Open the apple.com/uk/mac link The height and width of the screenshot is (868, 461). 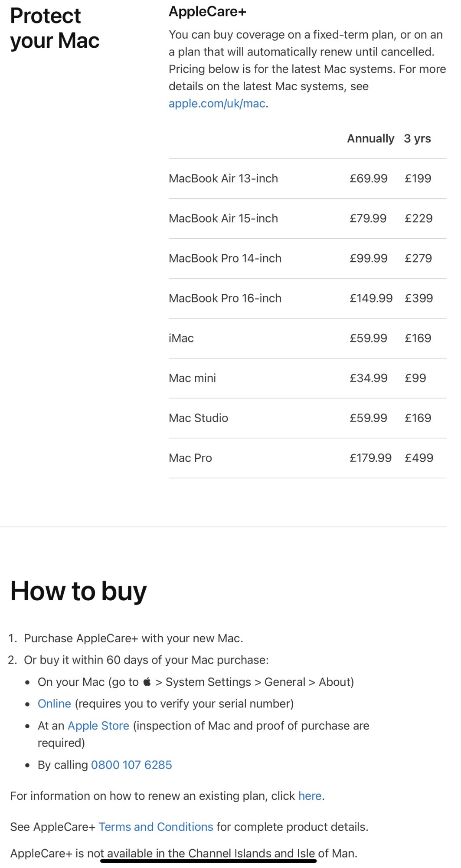click(217, 104)
